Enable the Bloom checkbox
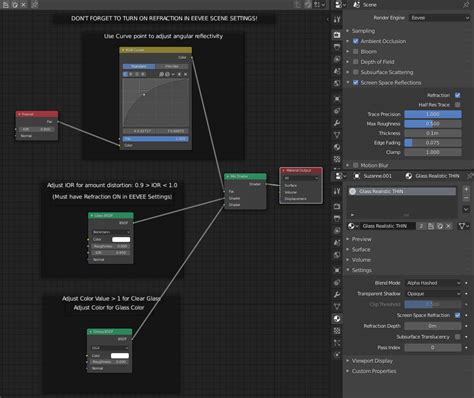This screenshot has width=474, height=398. [356, 52]
